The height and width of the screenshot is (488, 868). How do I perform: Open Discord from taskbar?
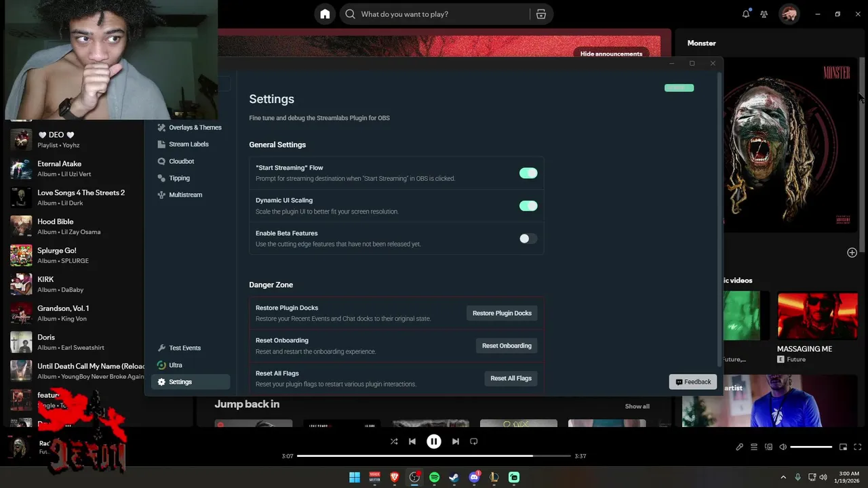pos(474,477)
